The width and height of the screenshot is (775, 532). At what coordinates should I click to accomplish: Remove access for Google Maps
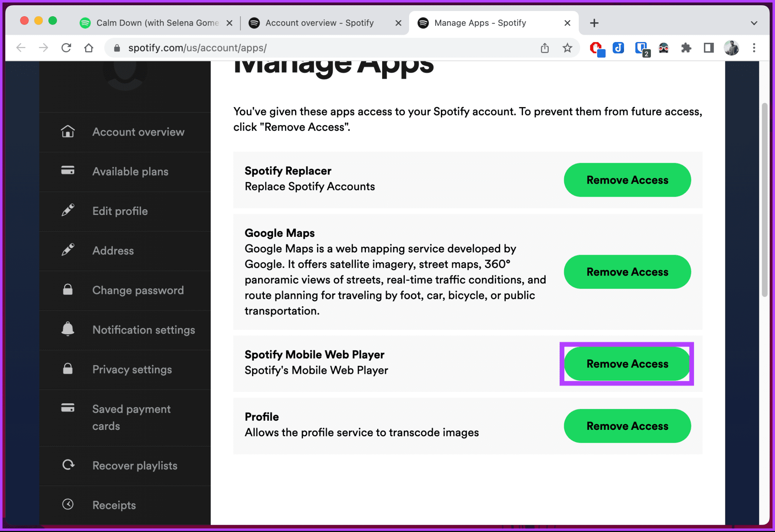[x=627, y=272]
